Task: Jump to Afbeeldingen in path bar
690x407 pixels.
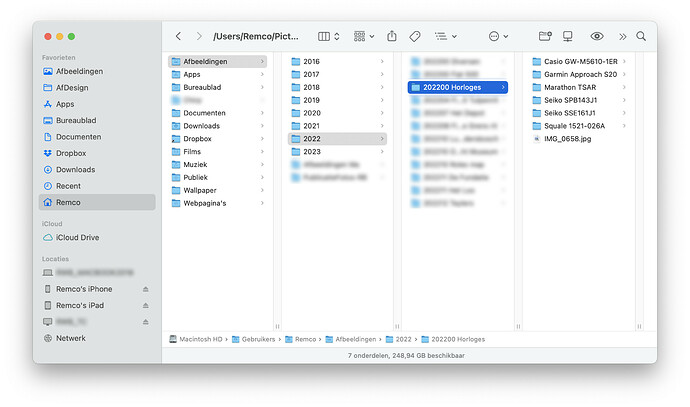Action: point(351,339)
